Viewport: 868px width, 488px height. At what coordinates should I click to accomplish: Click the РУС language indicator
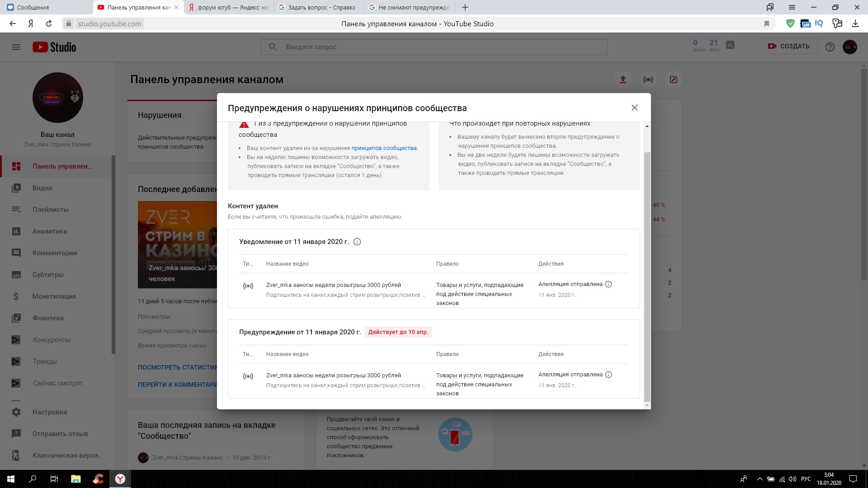(806, 479)
